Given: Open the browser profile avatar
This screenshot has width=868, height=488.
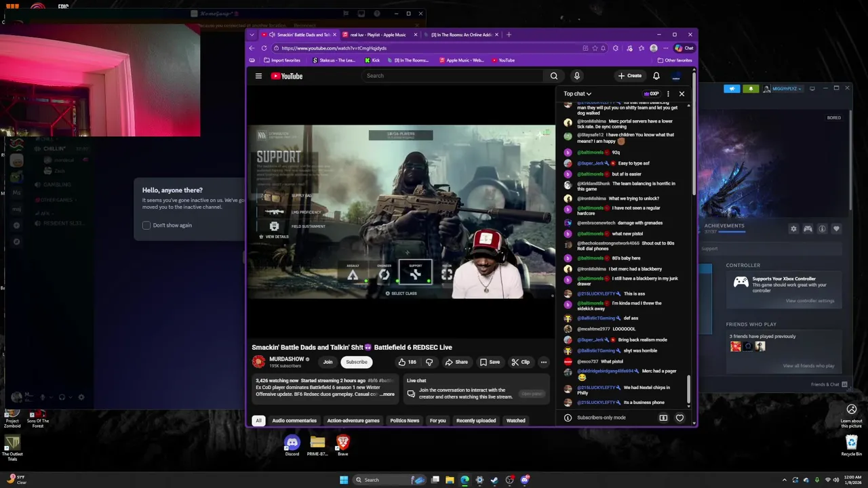Looking at the screenshot, I should click(653, 48).
